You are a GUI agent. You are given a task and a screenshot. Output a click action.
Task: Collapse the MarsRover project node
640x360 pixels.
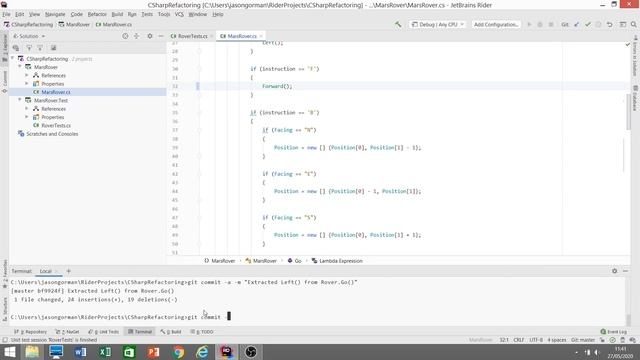pos(20,67)
